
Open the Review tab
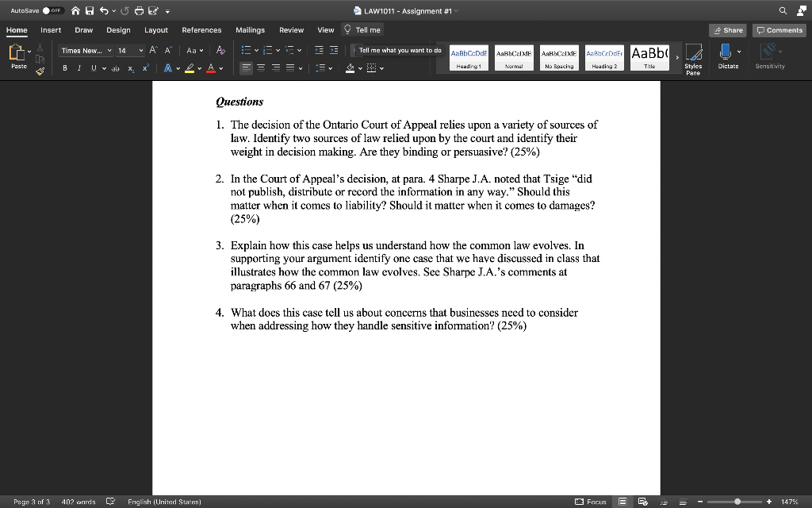[291, 30]
